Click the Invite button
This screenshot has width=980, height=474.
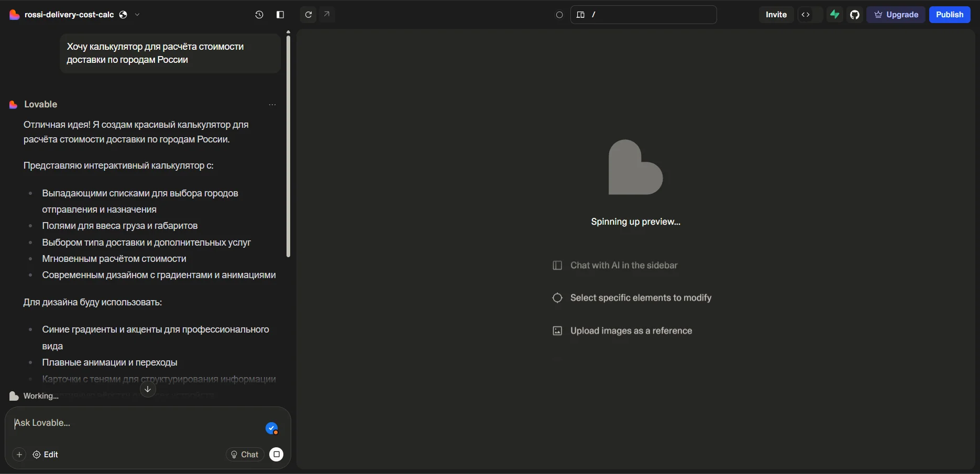[776, 15]
